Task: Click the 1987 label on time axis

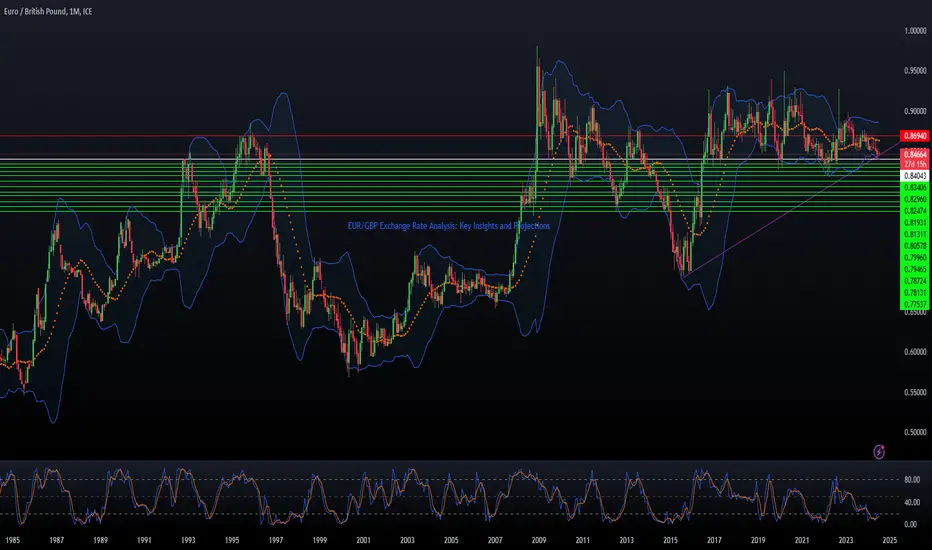Action: (56, 540)
